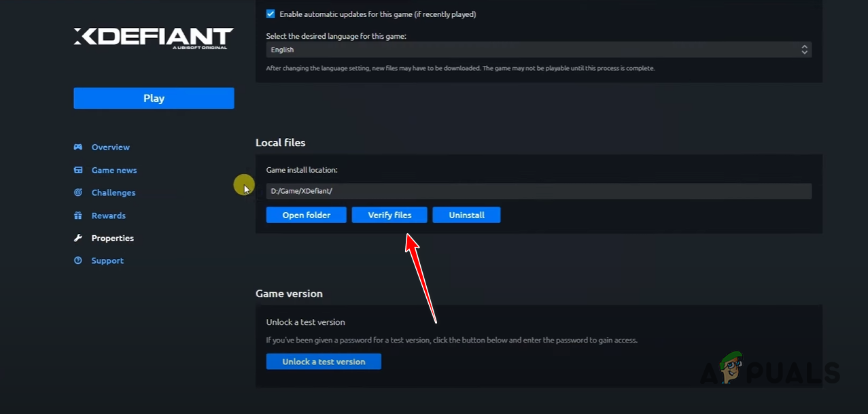Viewport: 868px width, 414px height.
Task: Uncheck Enable automatic updates checkbox
Action: coord(271,14)
